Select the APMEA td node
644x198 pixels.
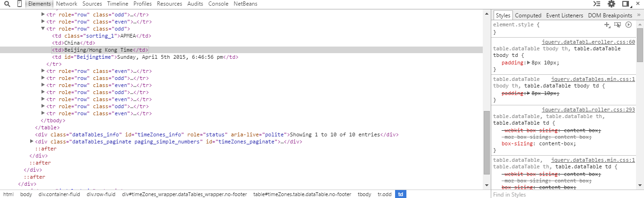pos(101,36)
